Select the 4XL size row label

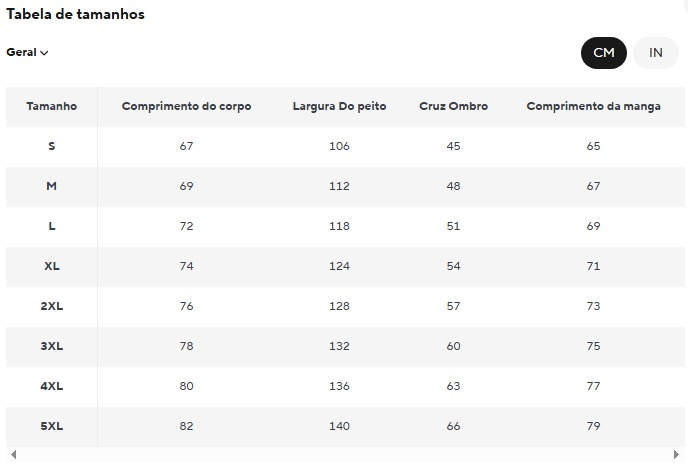(51, 386)
